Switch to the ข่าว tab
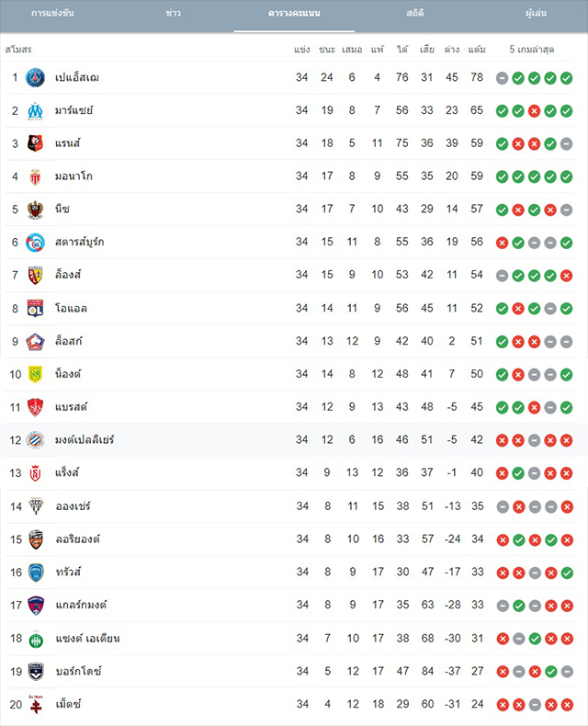The height and width of the screenshot is (726, 588). (173, 13)
